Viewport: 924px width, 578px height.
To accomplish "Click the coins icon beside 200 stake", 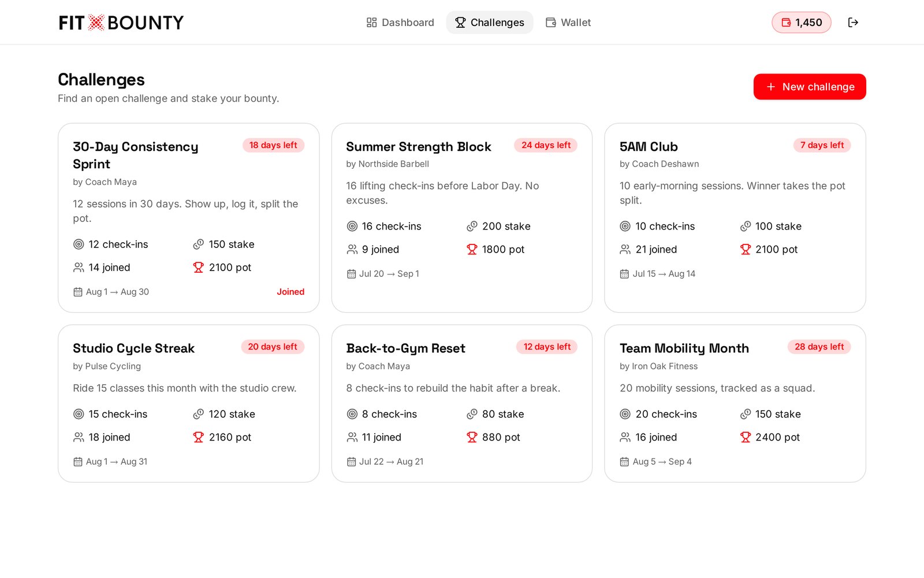I will coord(472,227).
